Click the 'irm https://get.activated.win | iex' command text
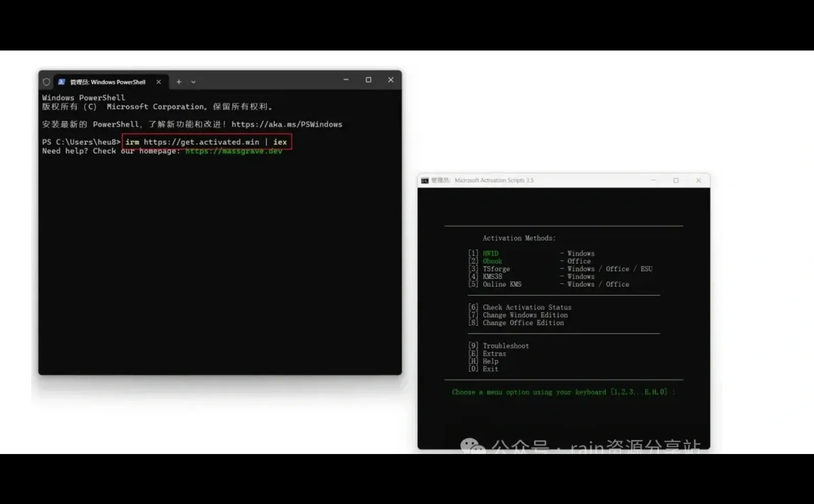The image size is (814, 504). pyautogui.click(x=206, y=142)
